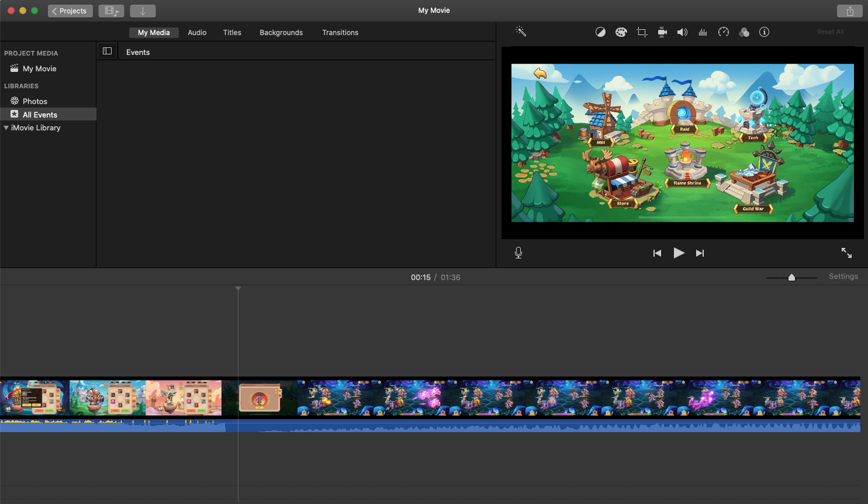Start voiceover recording with the microphone
Image resolution: width=868 pixels, height=504 pixels.
[518, 253]
